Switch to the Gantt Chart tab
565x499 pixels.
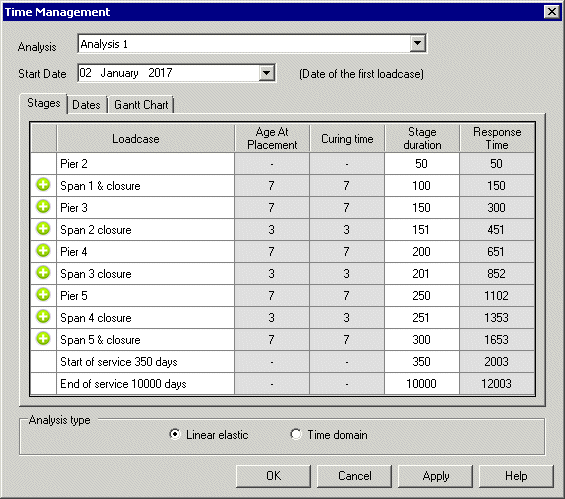click(141, 105)
